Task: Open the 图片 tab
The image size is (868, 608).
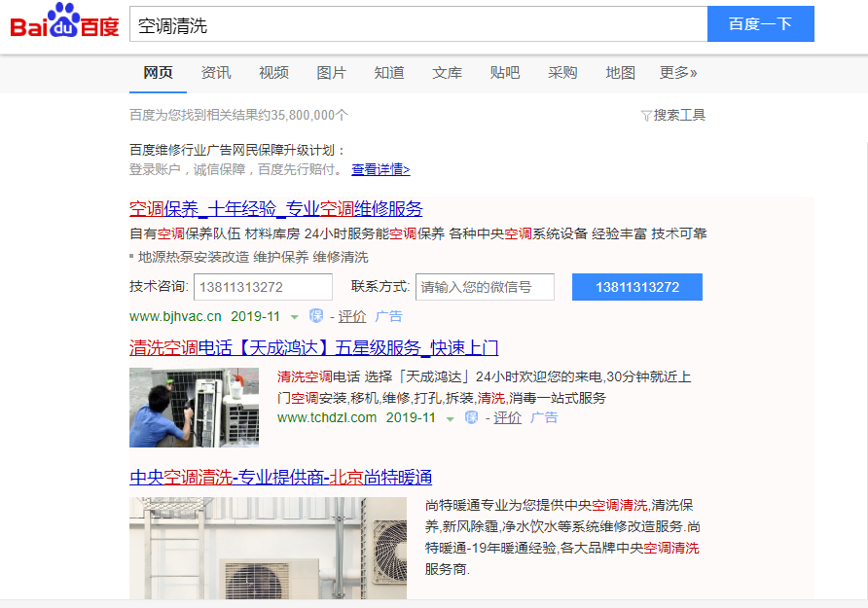Action: pos(331,73)
